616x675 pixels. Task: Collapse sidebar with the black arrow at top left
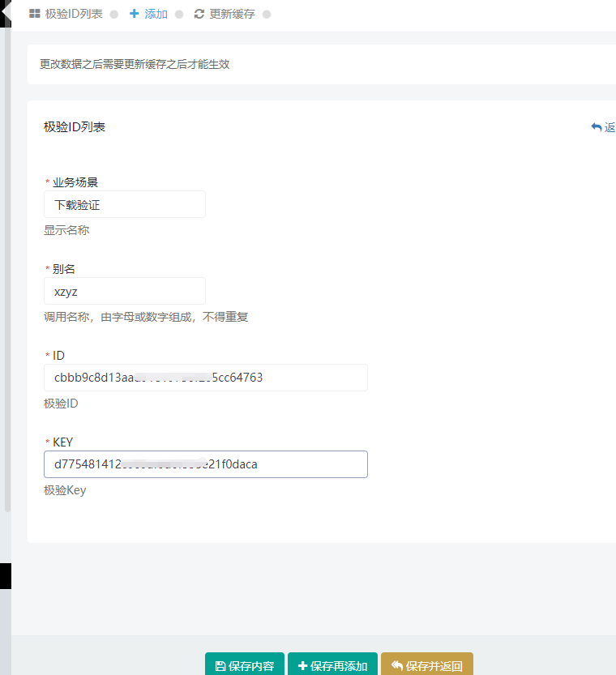pyautogui.click(x=5, y=13)
